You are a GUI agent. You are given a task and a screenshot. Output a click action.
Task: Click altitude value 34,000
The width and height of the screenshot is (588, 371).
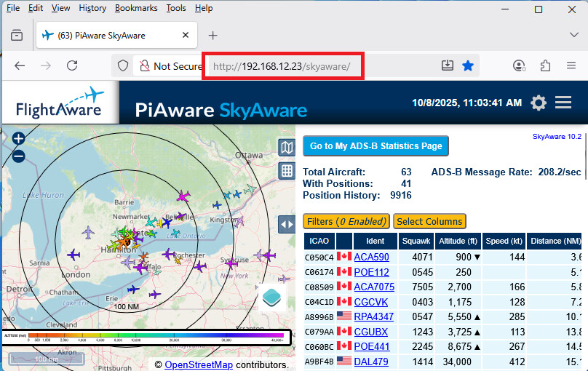(457, 362)
